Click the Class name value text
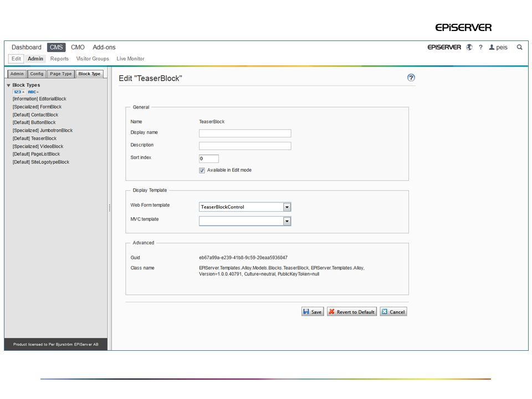This screenshot has height=399, width=532. (x=282, y=271)
